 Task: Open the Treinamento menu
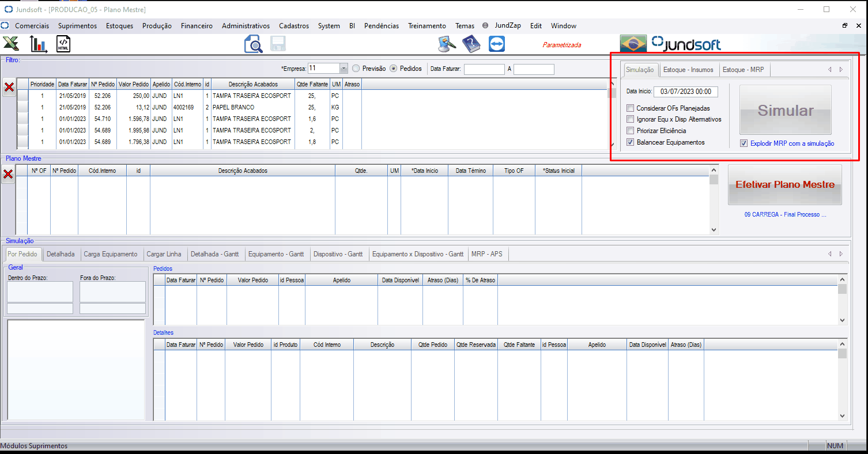tap(427, 26)
